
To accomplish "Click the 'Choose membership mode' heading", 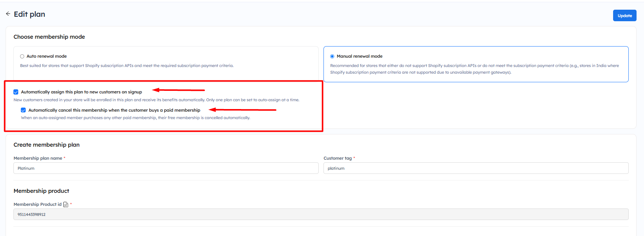I will [49, 37].
